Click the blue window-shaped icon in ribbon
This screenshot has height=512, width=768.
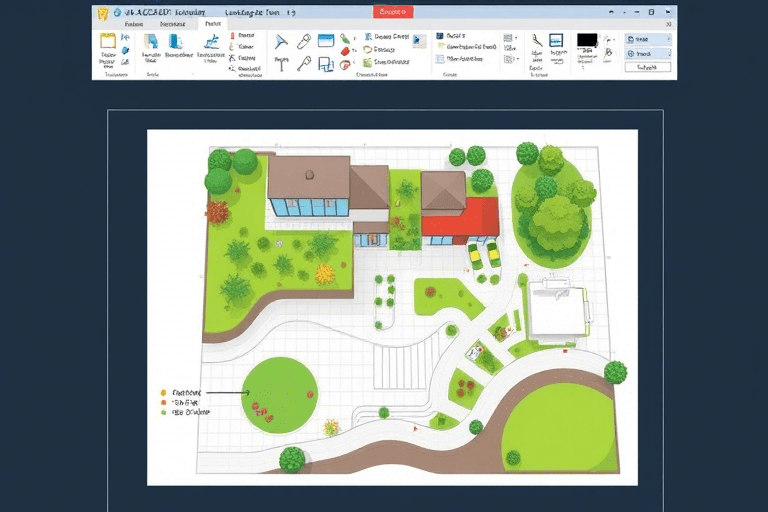pyautogui.click(x=325, y=42)
